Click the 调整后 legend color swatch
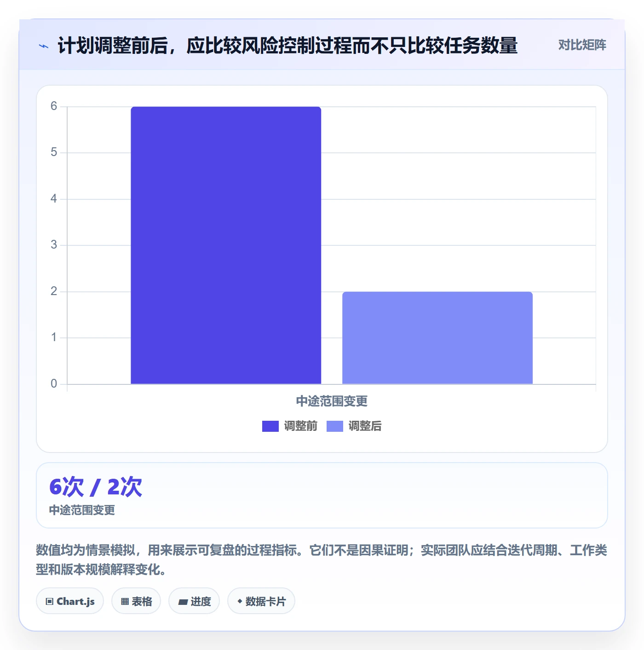Viewport: 644px width, 650px height. point(335,426)
